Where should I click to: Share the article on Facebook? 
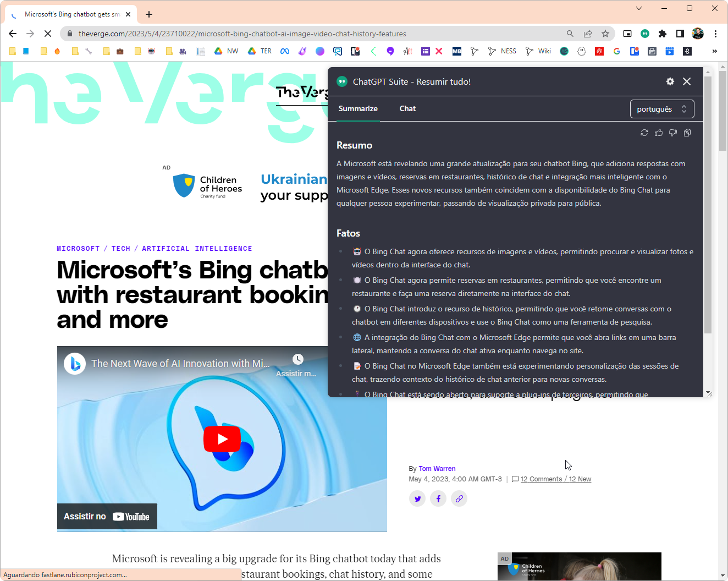pos(438,499)
